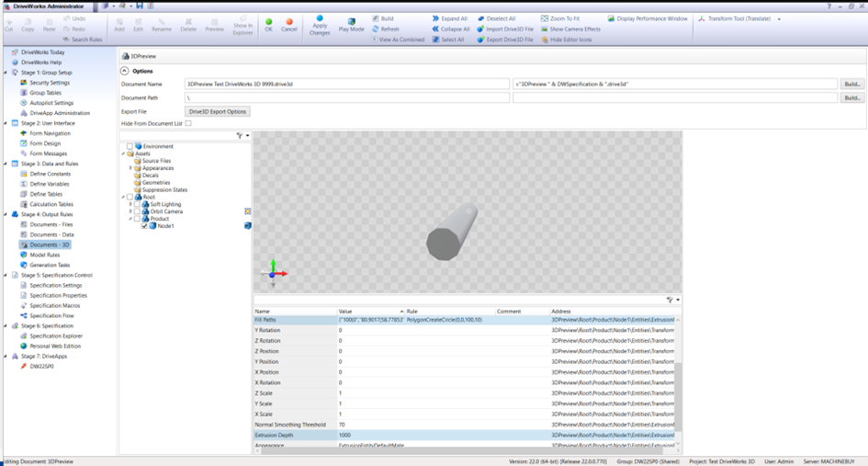Click the green OK button
Image resolution: width=868 pixels, height=466 pixels.
(268, 25)
